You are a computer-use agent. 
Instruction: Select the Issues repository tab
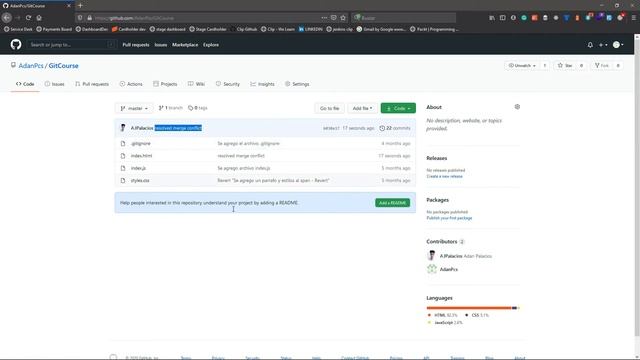(x=55, y=84)
